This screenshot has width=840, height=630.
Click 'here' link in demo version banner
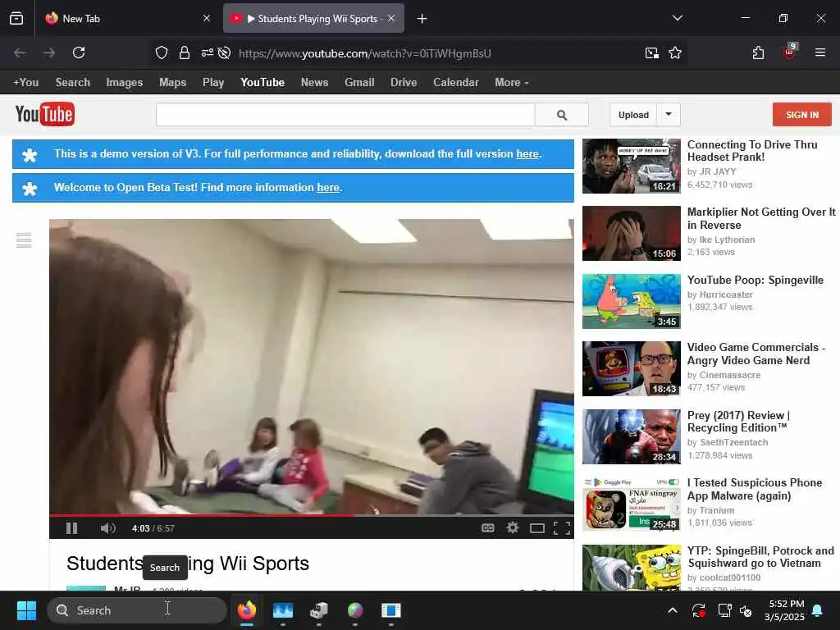(x=527, y=153)
